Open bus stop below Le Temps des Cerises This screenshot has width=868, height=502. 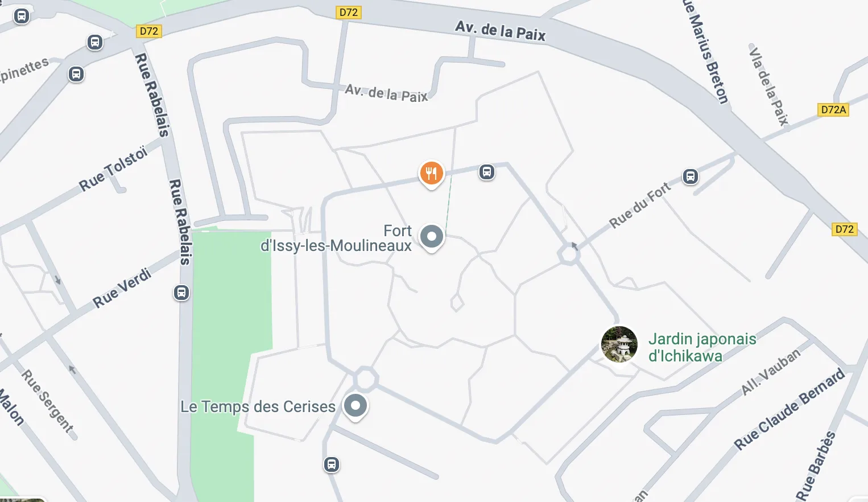[x=332, y=464]
